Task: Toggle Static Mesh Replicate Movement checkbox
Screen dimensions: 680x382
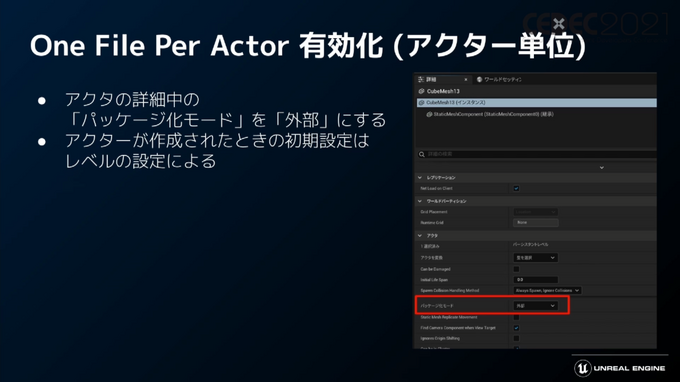Action: coord(516,317)
